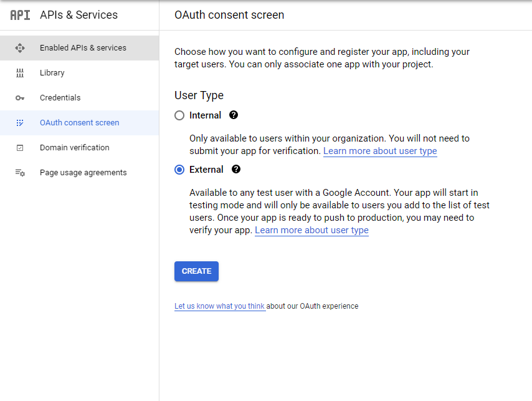
Task: Select the Internal user type radio
Action: pos(179,115)
